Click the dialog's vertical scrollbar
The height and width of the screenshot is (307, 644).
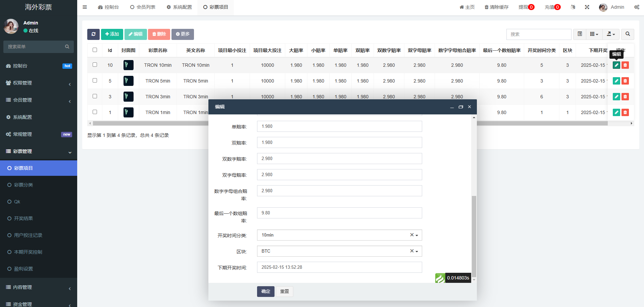(x=474, y=235)
